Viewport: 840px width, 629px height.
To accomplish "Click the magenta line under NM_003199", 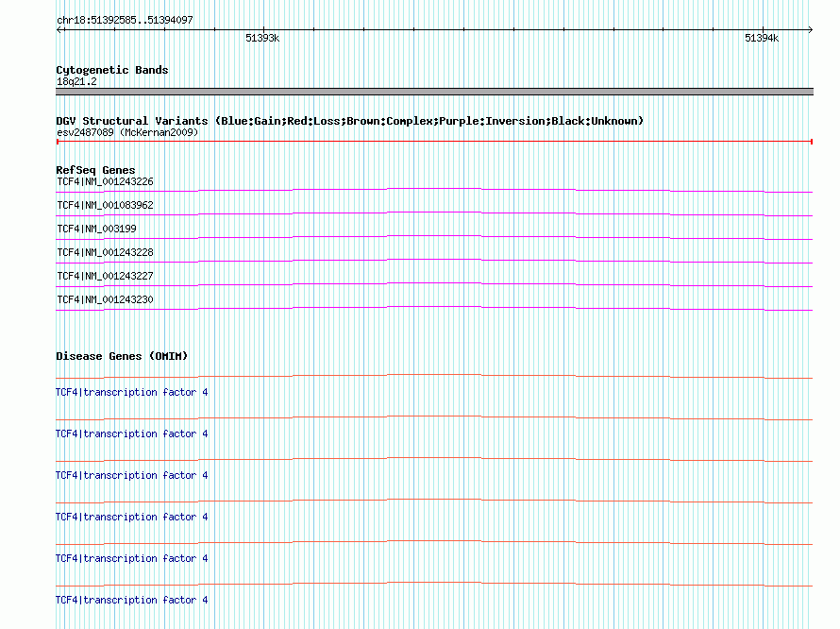I will coord(434,237).
